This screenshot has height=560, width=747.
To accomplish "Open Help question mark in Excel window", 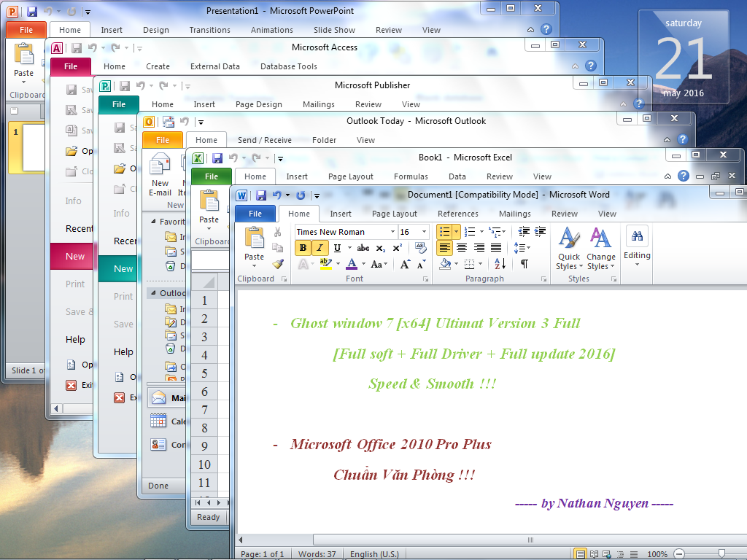I will tap(683, 176).
